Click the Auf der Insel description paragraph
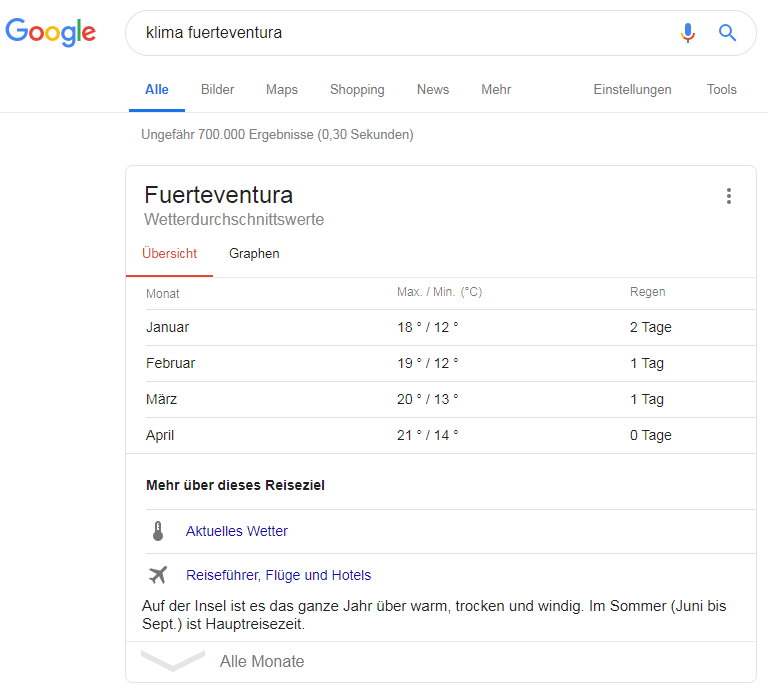 (x=434, y=615)
